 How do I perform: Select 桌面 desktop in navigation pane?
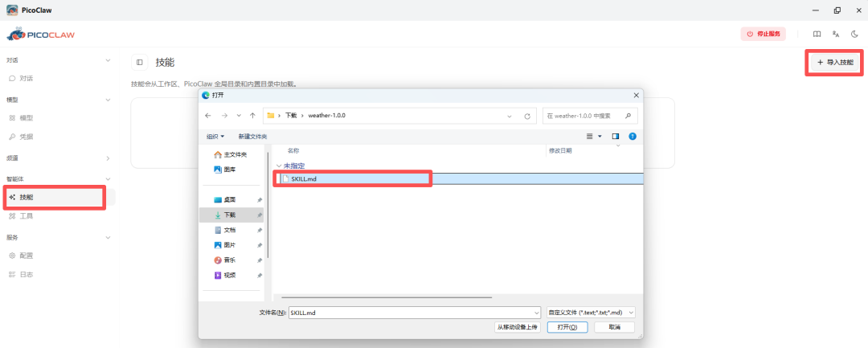225,200
